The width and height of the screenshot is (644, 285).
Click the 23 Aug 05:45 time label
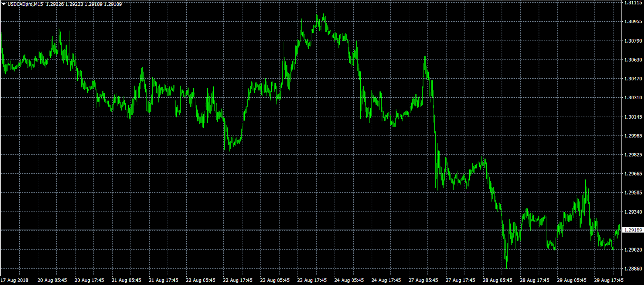coord(275,281)
